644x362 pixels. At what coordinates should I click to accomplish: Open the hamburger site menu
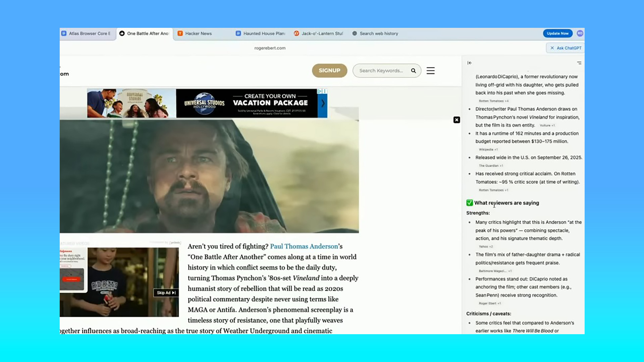pos(430,71)
